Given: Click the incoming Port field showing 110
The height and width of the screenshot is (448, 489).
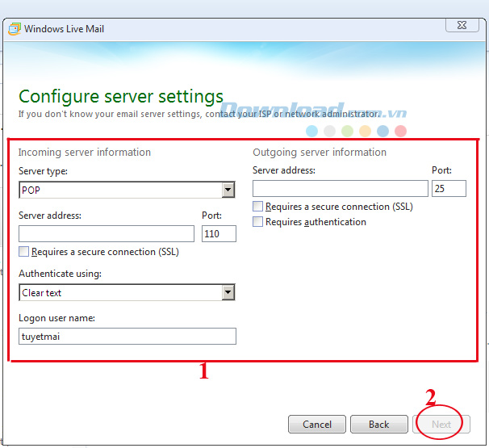Looking at the screenshot, I should pyautogui.click(x=219, y=233).
